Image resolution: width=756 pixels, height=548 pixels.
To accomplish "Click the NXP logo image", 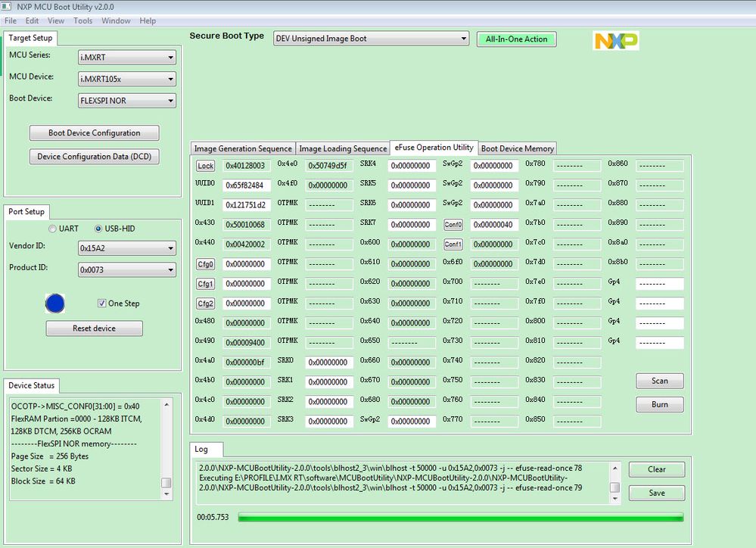I will 616,41.
